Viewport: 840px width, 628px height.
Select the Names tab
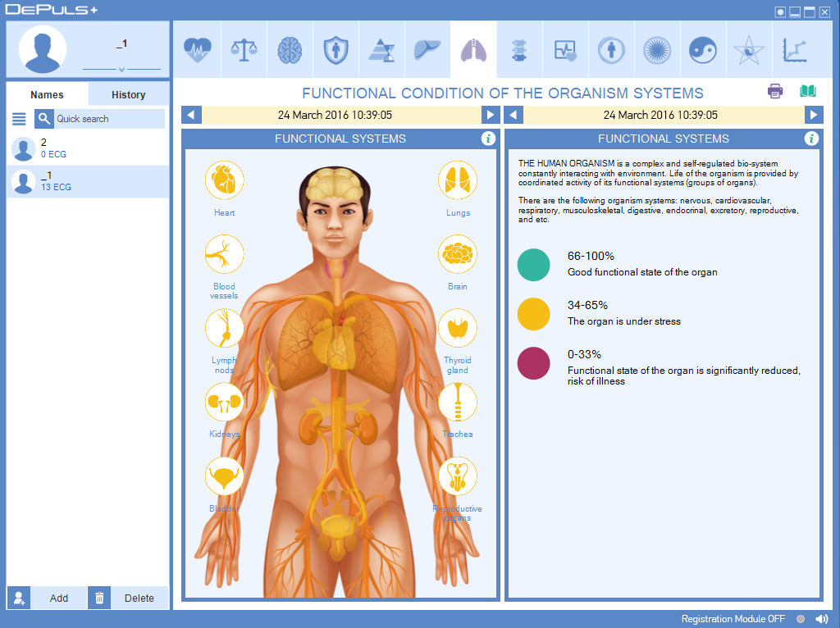click(x=47, y=94)
